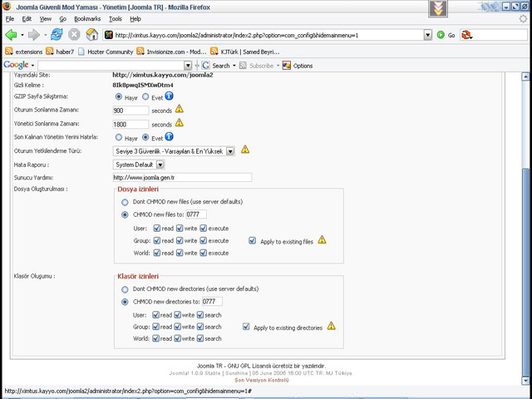Screen dimensions: 532x399
Task: Uncheck Apply to existing files
Action: 252,240
